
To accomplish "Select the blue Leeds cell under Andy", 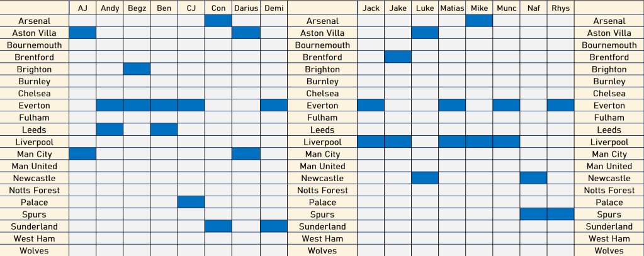I will pos(110,130).
